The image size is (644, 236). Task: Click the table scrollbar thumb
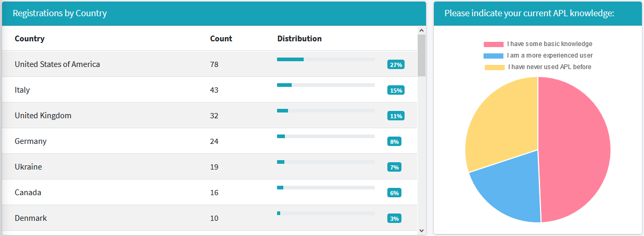pyautogui.click(x=421, y=55)
